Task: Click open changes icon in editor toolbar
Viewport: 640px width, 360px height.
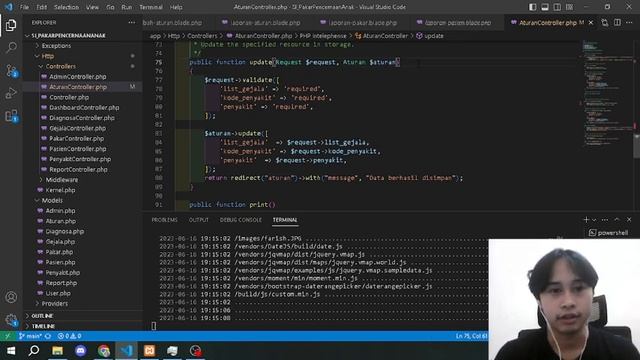Action: click(604, 22)
